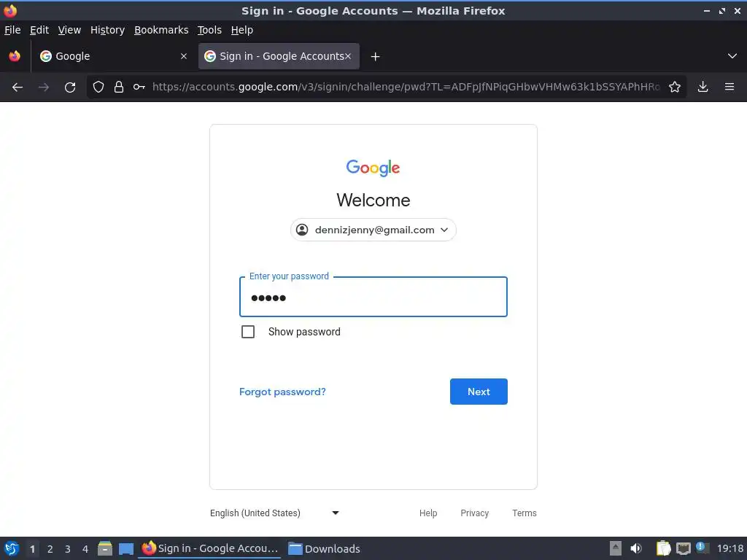Image resolution: width=747 pixels, height=560 pixels.
Task: Click the forward navigation arrow
Action: [x=44, y=87]
